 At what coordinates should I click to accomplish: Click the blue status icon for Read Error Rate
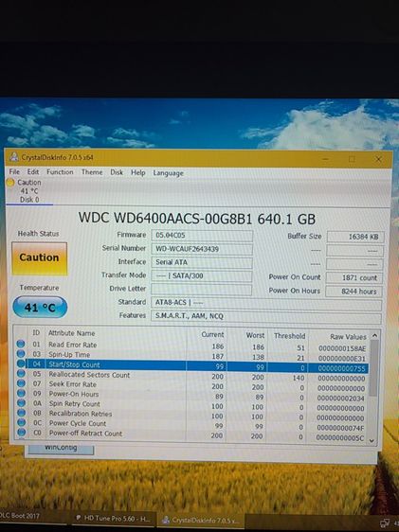point(21,344)
